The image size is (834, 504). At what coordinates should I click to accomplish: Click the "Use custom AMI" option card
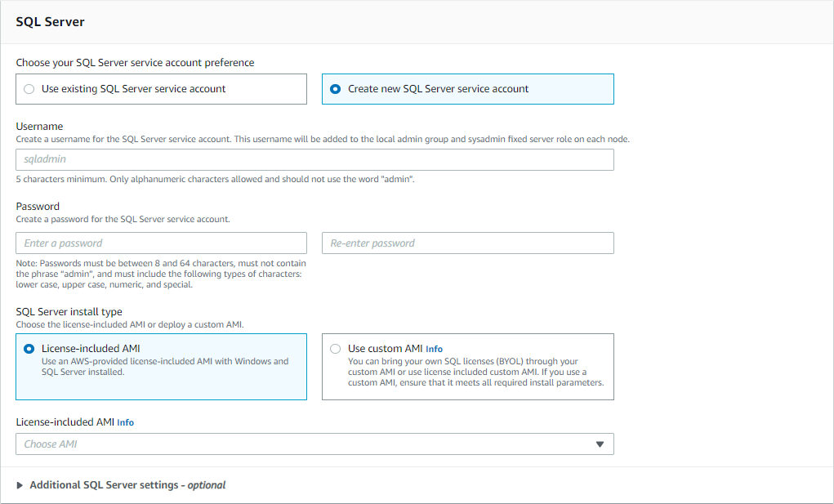pyautogui.click(x=467, y=366)
